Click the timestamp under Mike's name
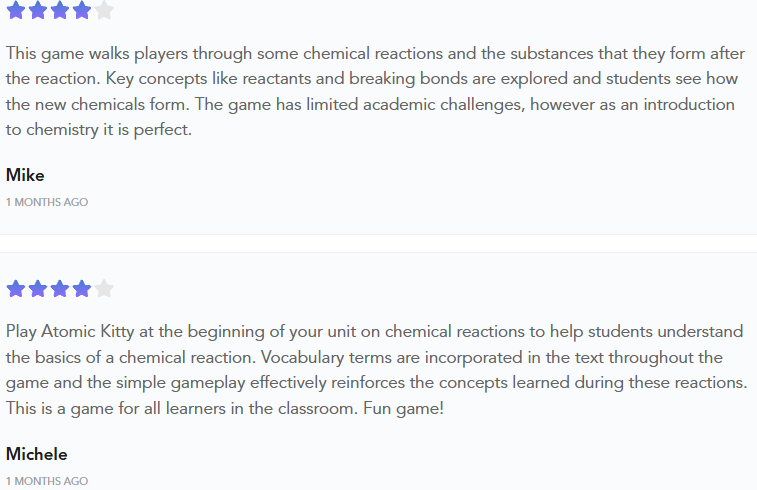 (x=47, y=202)
